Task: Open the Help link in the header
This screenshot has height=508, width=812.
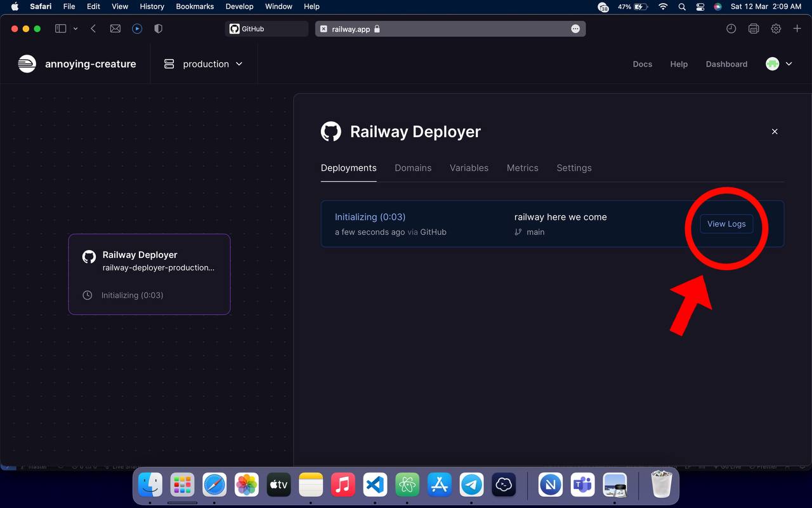Action: [x=679, y=64]
